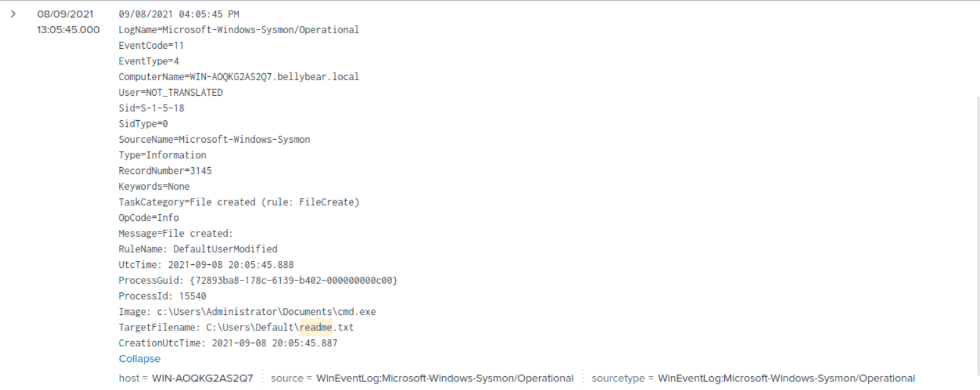Image resolution: width=980 pixels, height=390 pixels.
Task: Select the host value WIN-AOQKG2AS2Q7
Action: click(203, 378)
